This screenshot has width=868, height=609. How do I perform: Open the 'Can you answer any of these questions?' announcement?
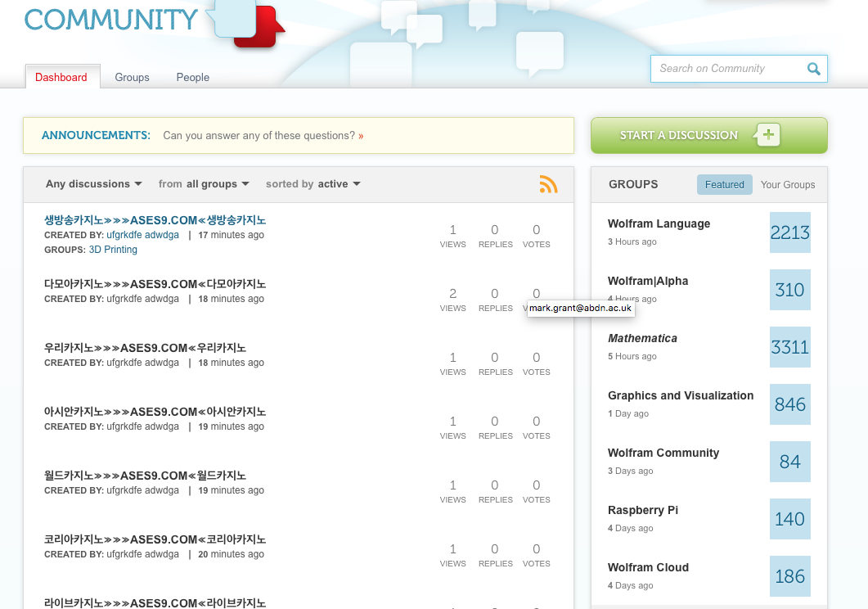pyautogui.click(x=263, y=136)
